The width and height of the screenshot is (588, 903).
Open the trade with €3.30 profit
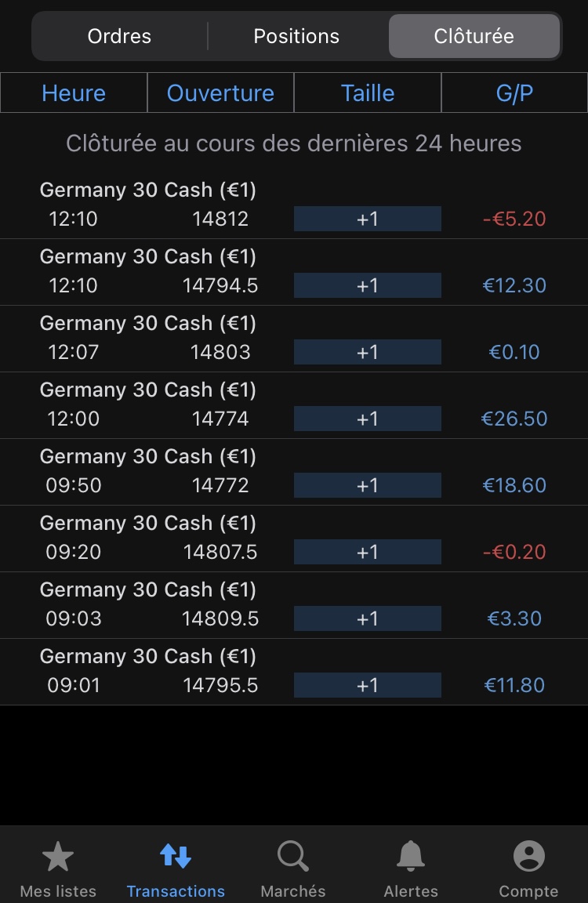tap(514, 618)
